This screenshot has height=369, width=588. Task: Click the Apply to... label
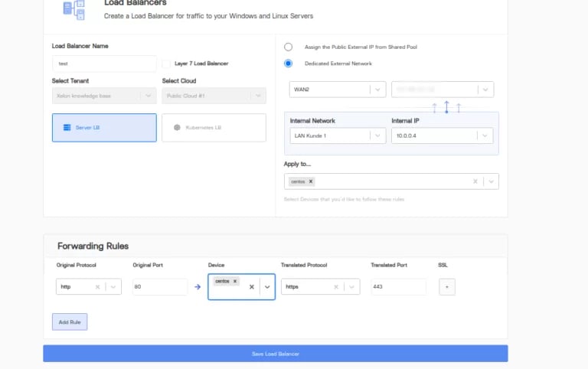(x=297, y=164)
